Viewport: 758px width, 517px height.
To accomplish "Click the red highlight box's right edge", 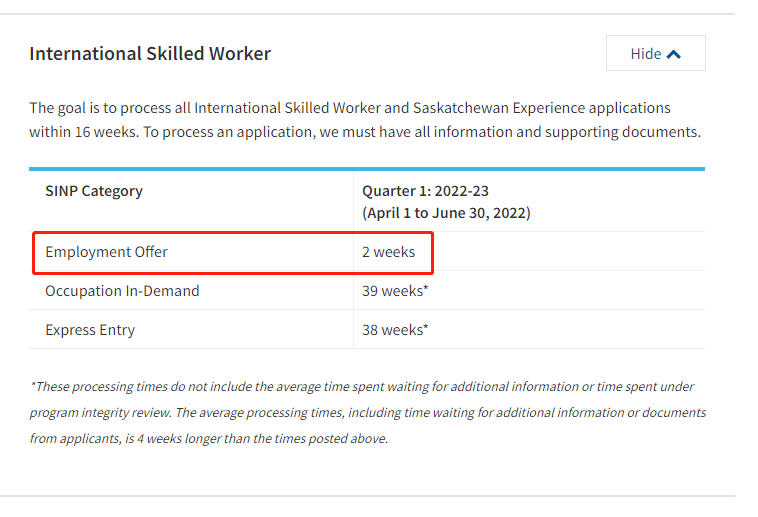I will click(432, 252).
